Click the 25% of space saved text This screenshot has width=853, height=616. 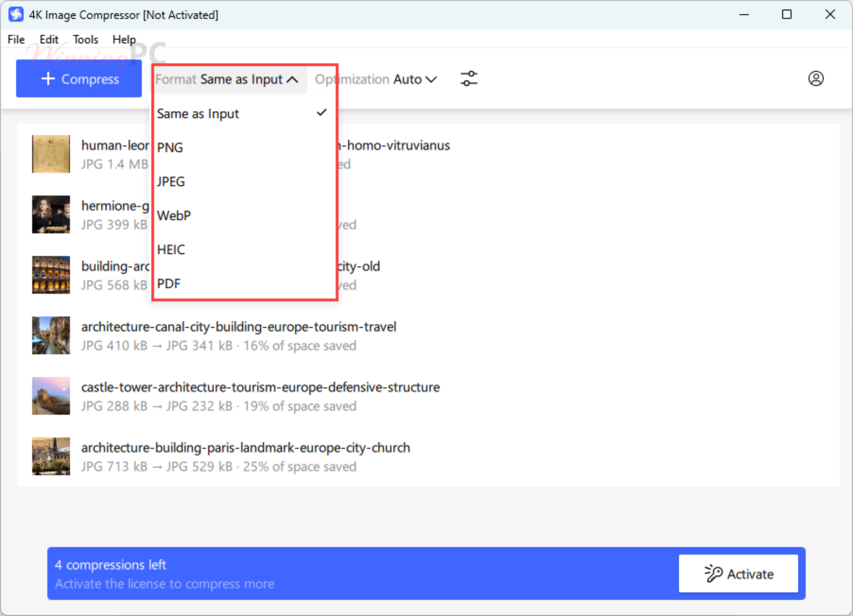300,467
